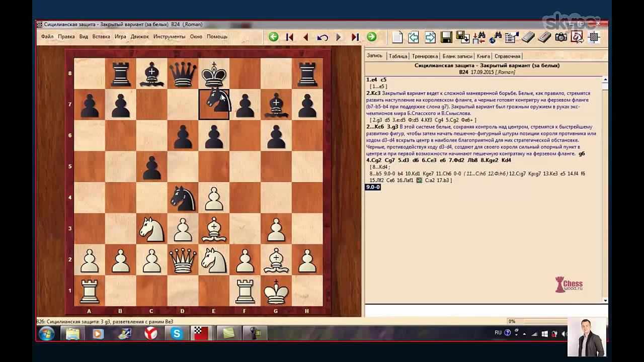
Task: Click the camera icon in the toolbar
Action: (x=561, y=37)
